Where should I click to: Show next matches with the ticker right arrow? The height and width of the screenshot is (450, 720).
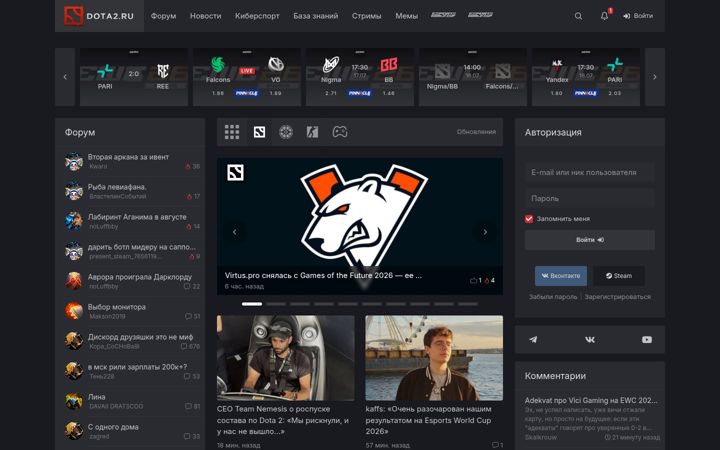(655, 77)
